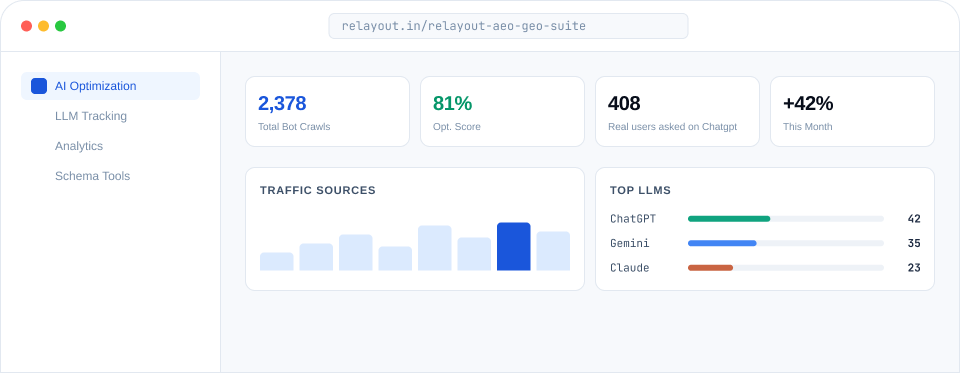The height and width of the screenshot is (373, 960).
Task: Click the red close window dot
Action: pos(26,26)
